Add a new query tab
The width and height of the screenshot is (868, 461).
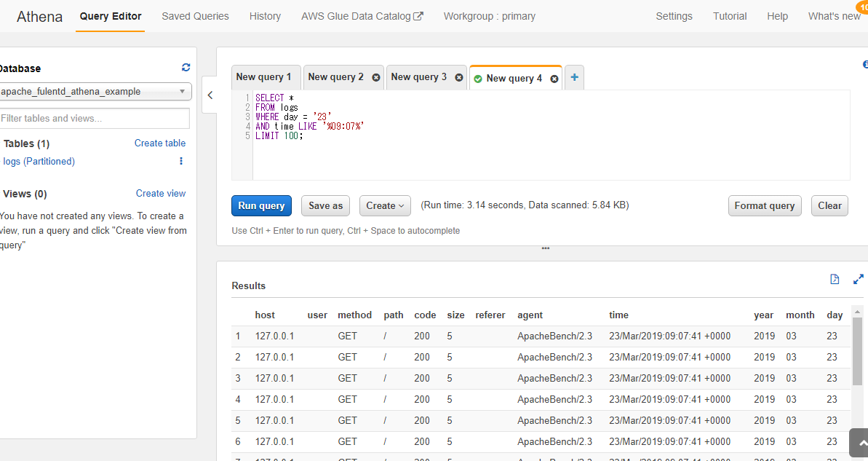click(574, 77)
